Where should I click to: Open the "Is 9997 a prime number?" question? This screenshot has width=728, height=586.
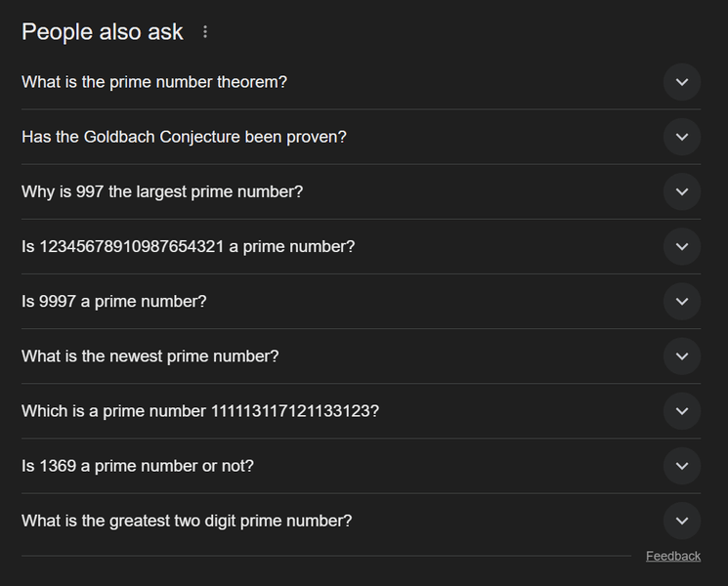click(x=114, y=301)
